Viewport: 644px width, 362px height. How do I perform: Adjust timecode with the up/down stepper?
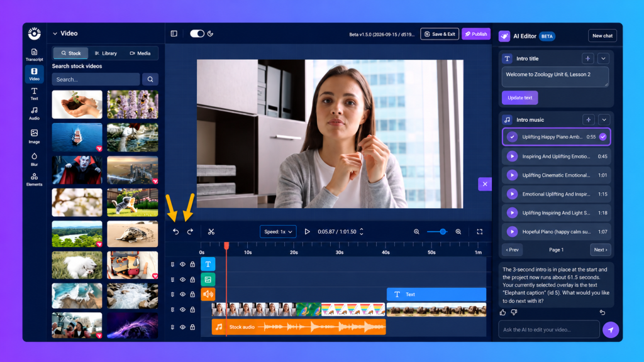(x=362, y=231)
